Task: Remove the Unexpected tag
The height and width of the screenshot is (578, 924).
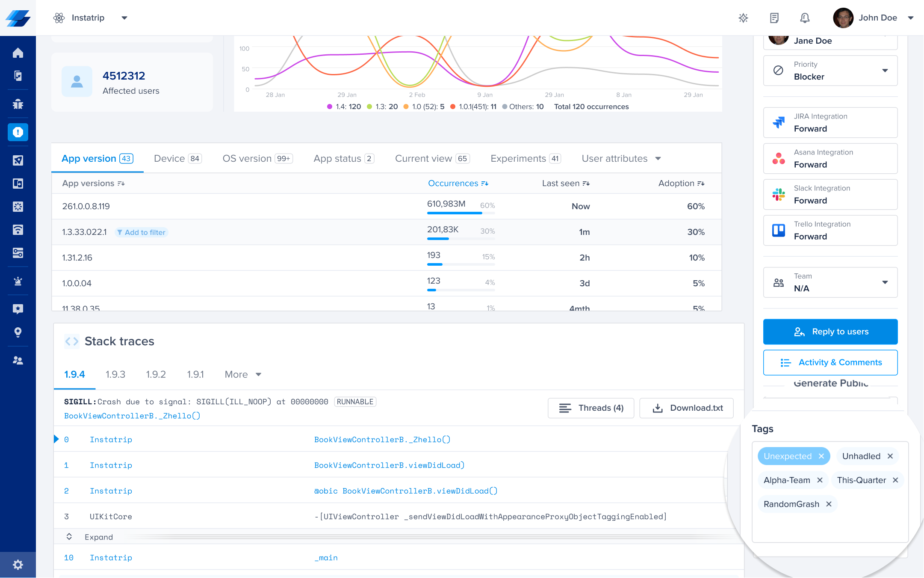Action: [x=821, y=456]
